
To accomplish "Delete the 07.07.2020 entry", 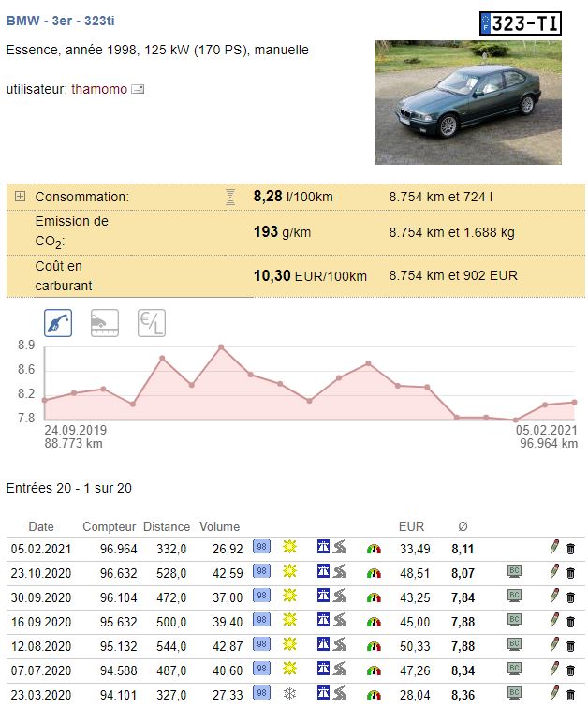I will 570,670.
